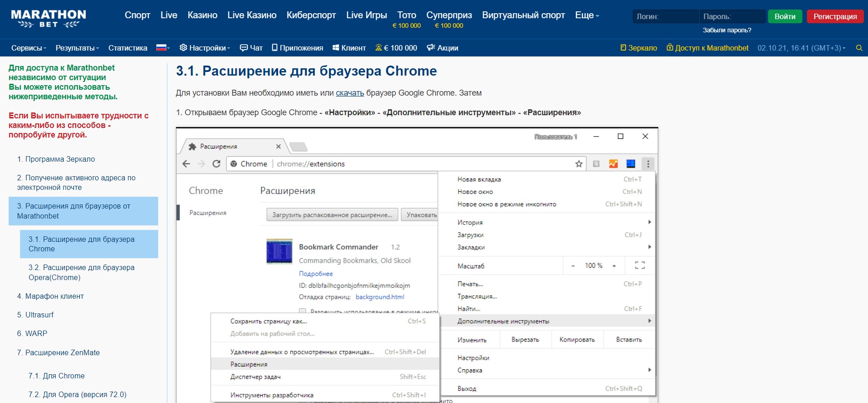Open the search magnifier icon

click(859, 48)
